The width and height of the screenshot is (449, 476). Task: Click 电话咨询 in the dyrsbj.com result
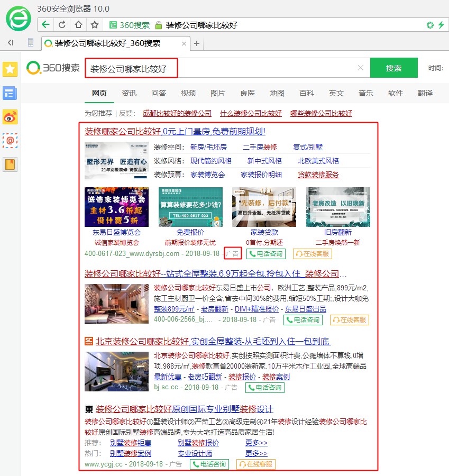266,254
